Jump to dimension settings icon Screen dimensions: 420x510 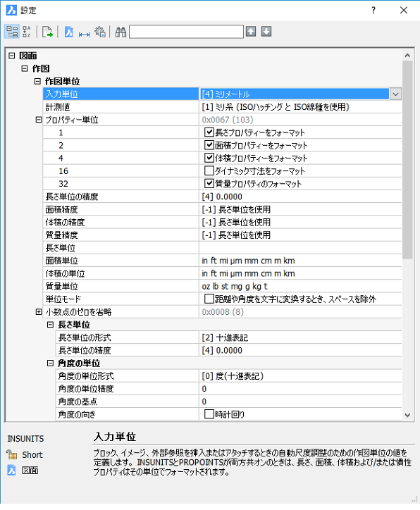coord(85,34)
